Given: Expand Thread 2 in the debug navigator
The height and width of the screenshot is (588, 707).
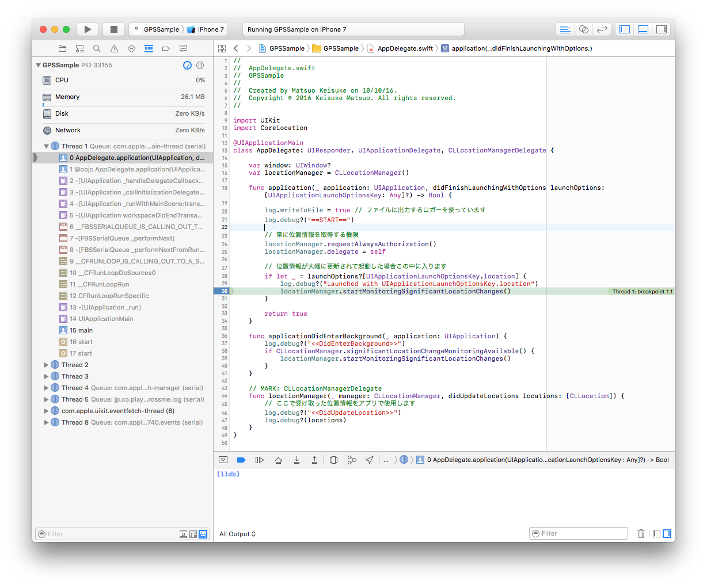Looking at the screenshot, I should pyautogui.click(x=47, y=365).
